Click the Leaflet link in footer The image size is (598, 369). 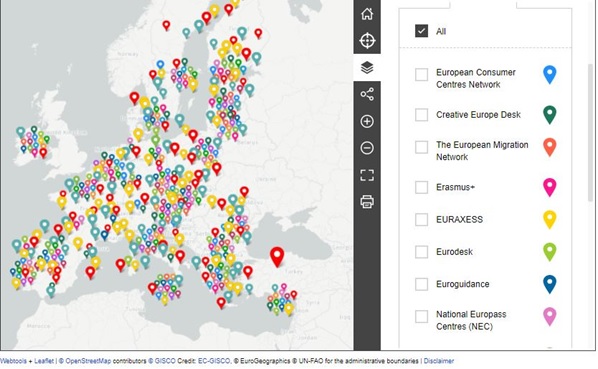pyautogui.click(x=44, y=361)
